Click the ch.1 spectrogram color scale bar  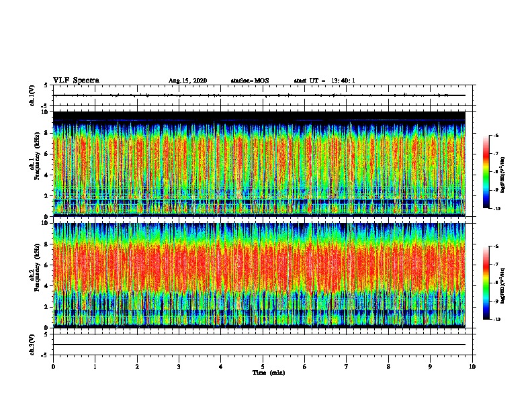coord(486,172)
